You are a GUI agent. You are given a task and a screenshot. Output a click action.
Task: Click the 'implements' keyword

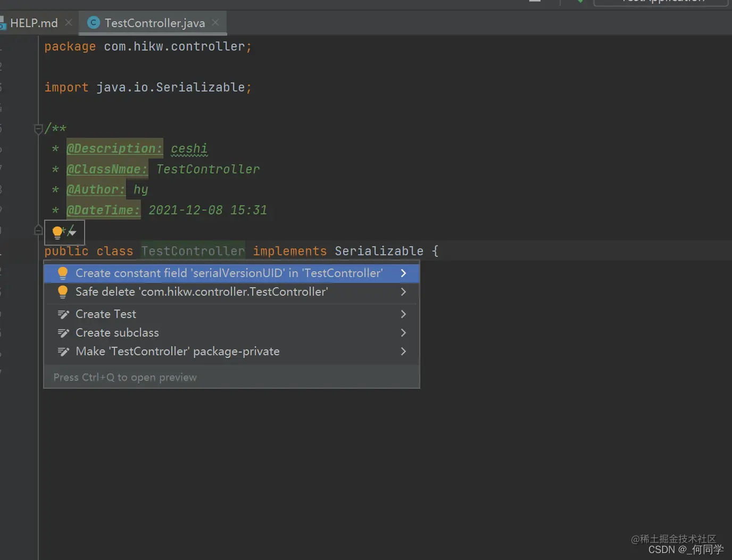point(290,250)
